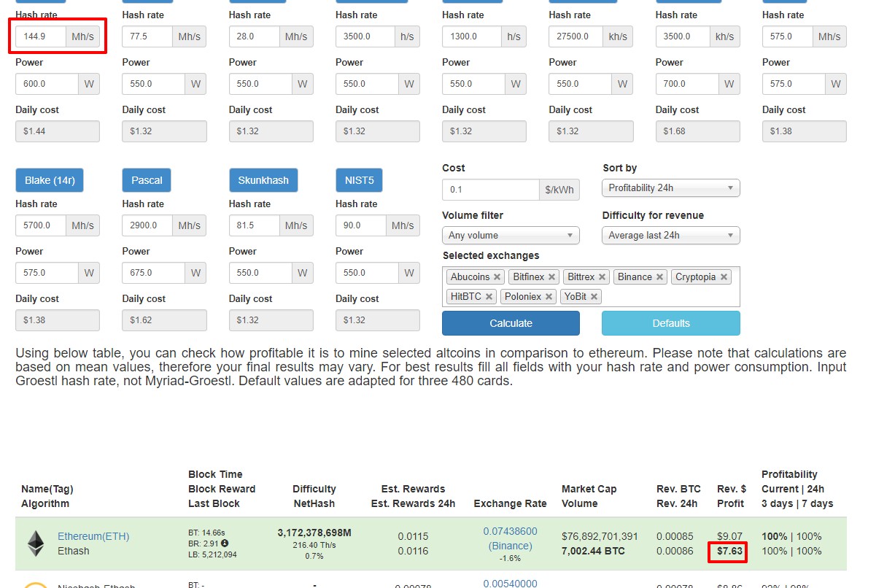Toggle the Skunkhash algorithm button
Viewport: 895px width, 588px height.
click(x=263, y=180)
